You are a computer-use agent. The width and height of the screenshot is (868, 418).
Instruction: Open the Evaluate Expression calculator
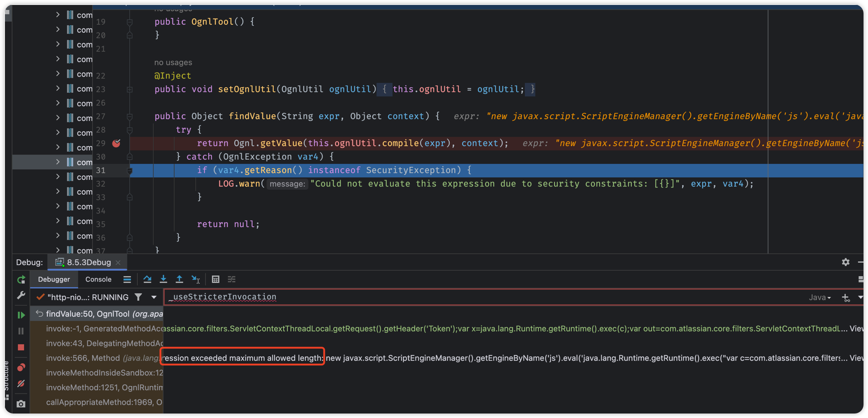point(215,279)
